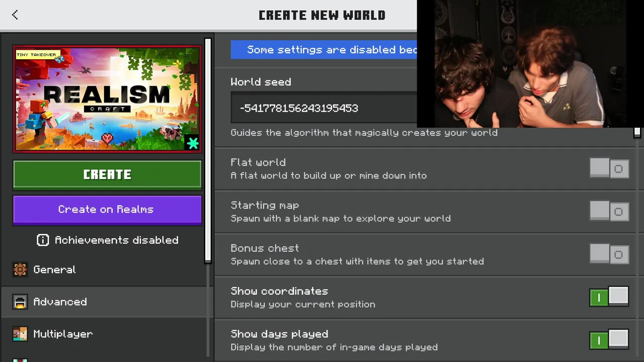
Task: Click the green star badge on thumbnail
Action: pos(192,143)
